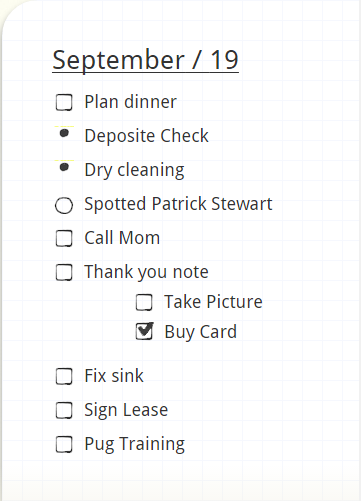Tick the Fix sink checkbox
The height and width of the screenshot is (501, 361).
[x=64, y=376]
